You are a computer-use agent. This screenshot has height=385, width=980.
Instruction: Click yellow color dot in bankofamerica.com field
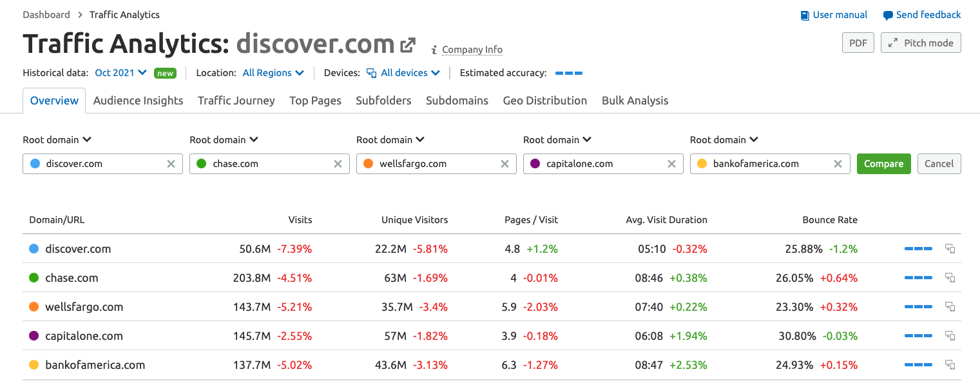coord(702,164)
